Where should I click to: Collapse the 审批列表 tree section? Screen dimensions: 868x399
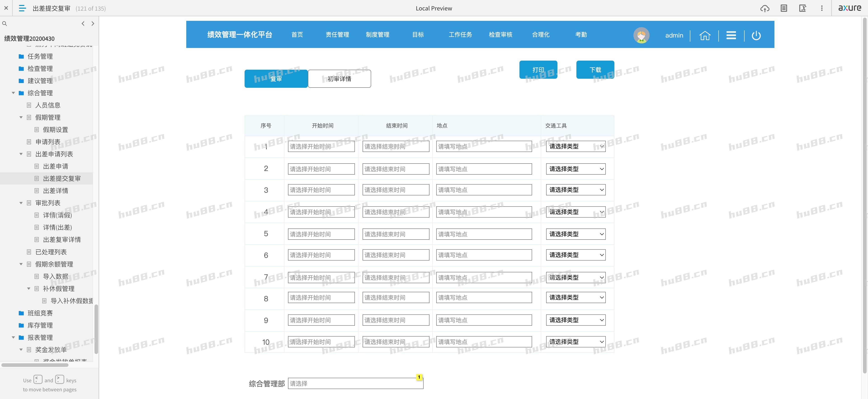tap(21, 203)
